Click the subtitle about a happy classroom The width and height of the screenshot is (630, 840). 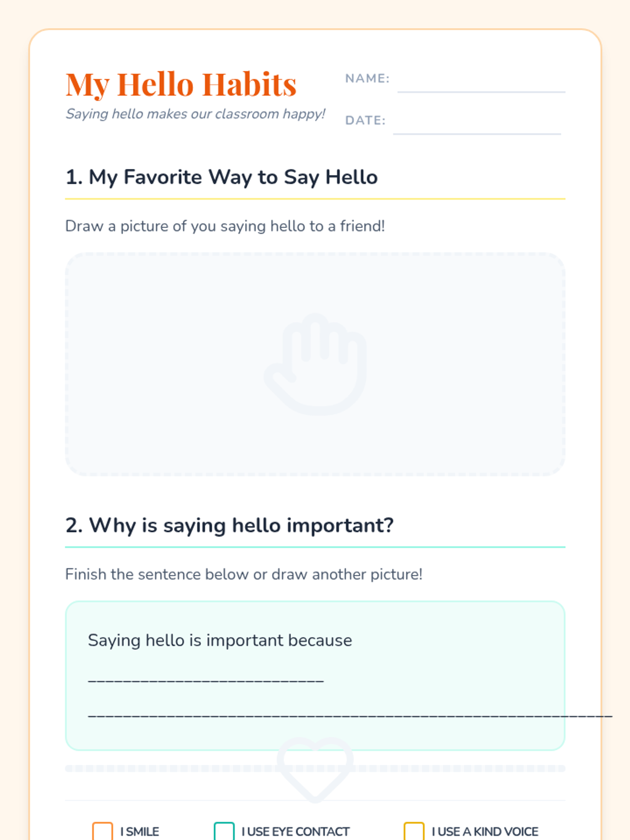pyautogui.click(x=195, y=114)
